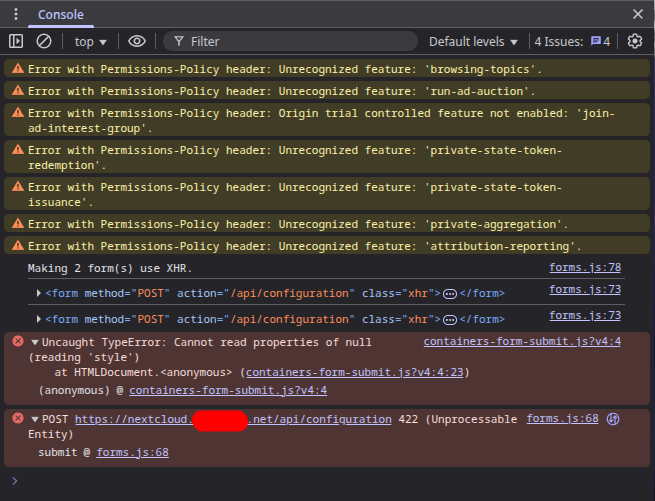
Task: Follow the nextcloud api/configuration URL link
Action: tap(233, 420)
